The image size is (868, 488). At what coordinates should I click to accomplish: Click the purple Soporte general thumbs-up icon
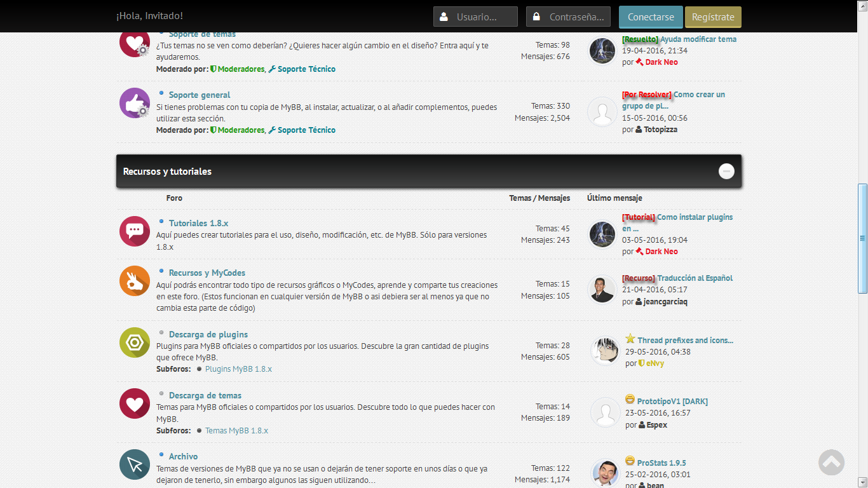(135, 103)
